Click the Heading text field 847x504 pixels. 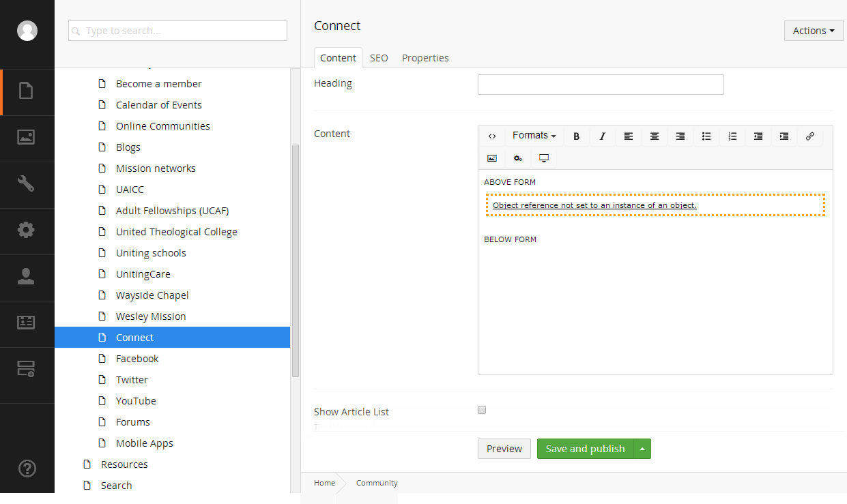601,85
